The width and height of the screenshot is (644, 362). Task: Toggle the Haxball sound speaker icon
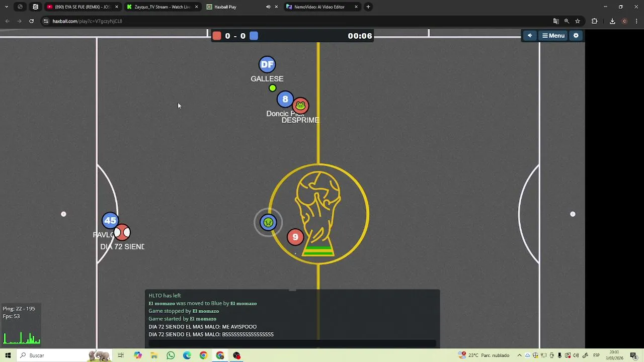point(530,36)
